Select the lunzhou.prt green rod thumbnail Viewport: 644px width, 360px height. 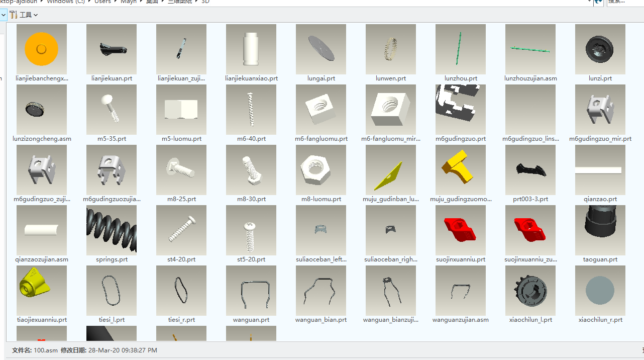point(461,49)
